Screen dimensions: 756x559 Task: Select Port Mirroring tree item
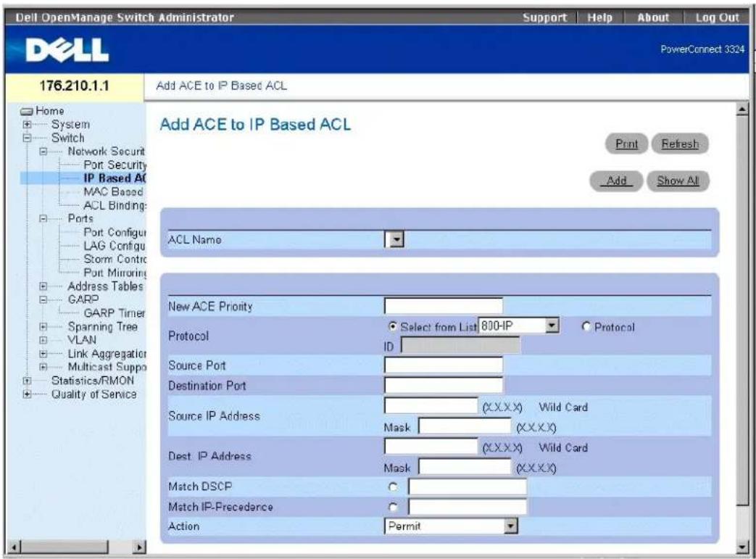pyautogui.click(x=115, y=273)
